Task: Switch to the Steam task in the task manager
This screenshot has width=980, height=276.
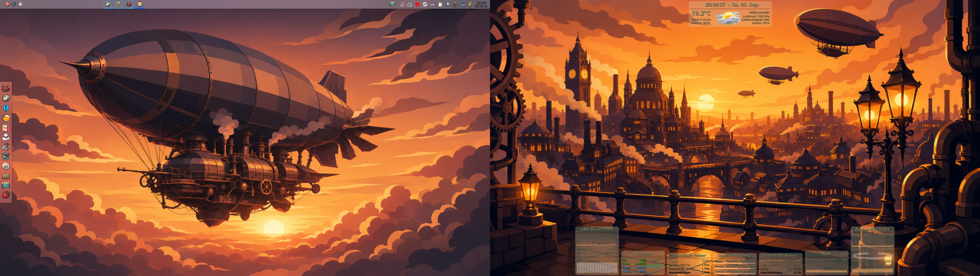Action: 108,4
